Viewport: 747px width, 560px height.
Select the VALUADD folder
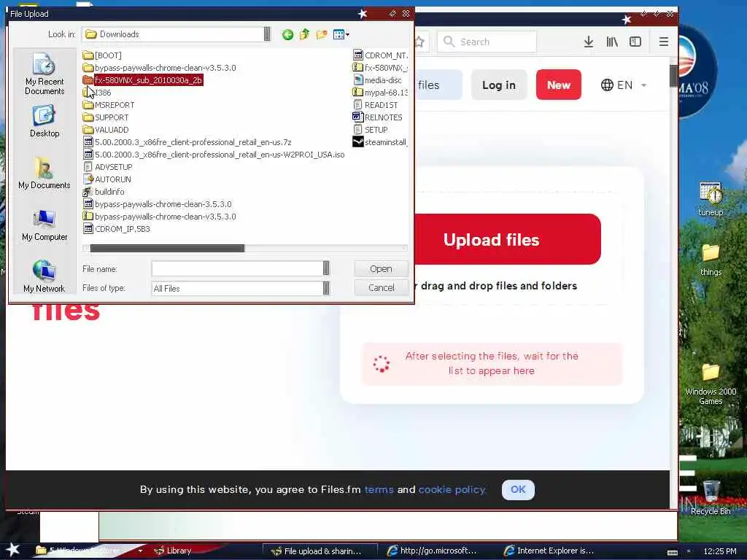pyautogui.click(x=106, y=130)
